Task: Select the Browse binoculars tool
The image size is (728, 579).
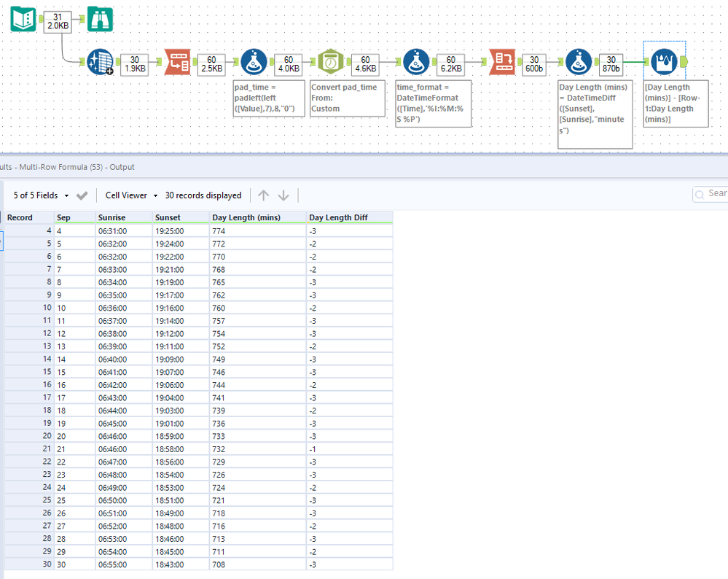Action: [100, 19]
